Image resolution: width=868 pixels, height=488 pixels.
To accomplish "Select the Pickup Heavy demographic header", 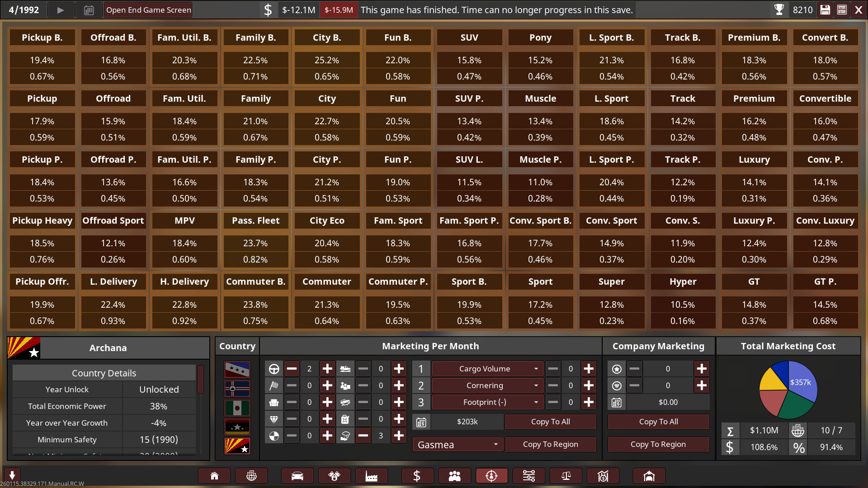I will 42,221.
